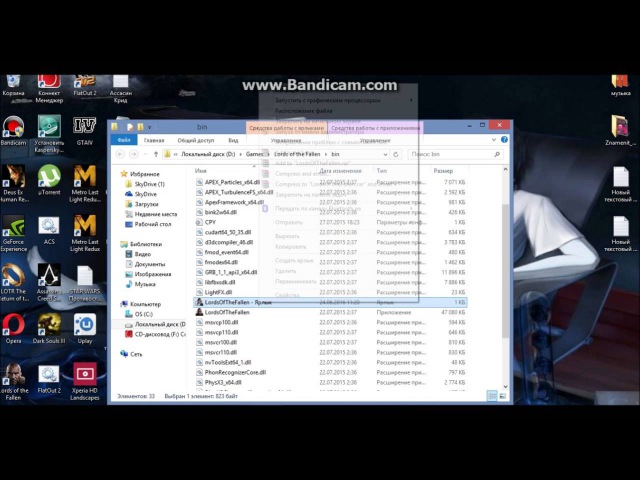Select Загрузки in the navigation pane
This screenshot has height=480, width=640.
click(x=146, y=204)
